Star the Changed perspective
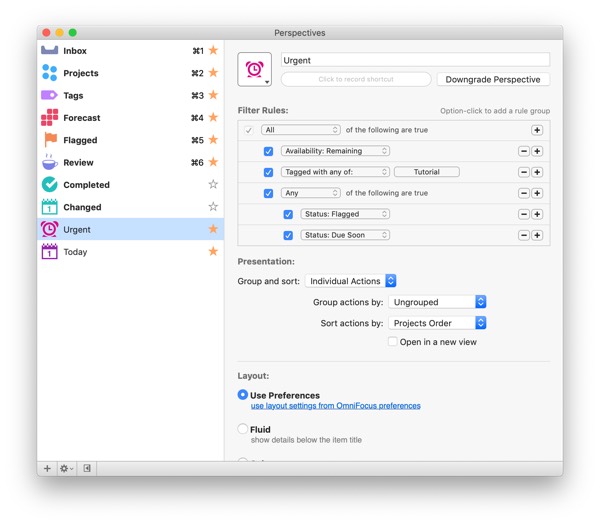The height and width of the screenshot is (525, 600). (213, 207)
